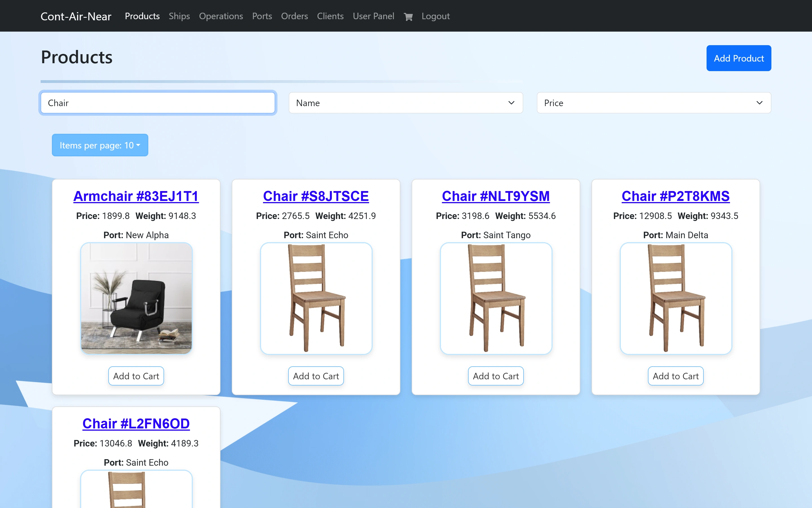Add Chair #NLT9YSM to cart
812x508 pixels.
(x=496, y=376)
